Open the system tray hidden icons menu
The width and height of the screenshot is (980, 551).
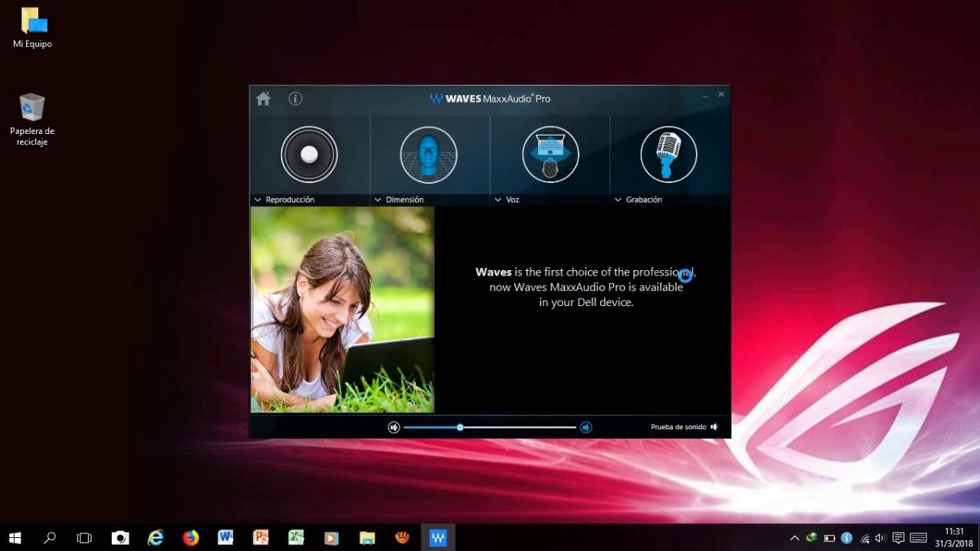[795, 538]
